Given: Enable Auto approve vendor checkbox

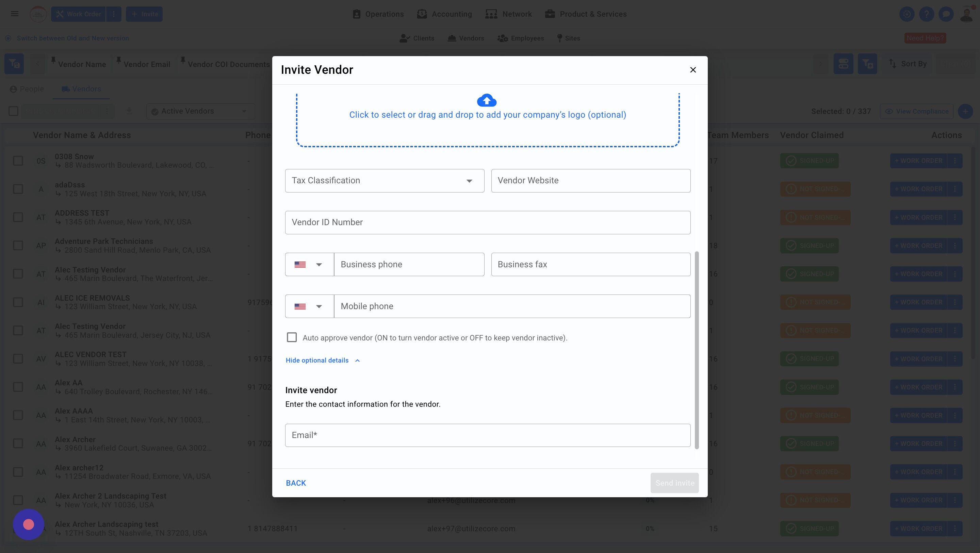Looking at the screenshot, I should point(292,337).
